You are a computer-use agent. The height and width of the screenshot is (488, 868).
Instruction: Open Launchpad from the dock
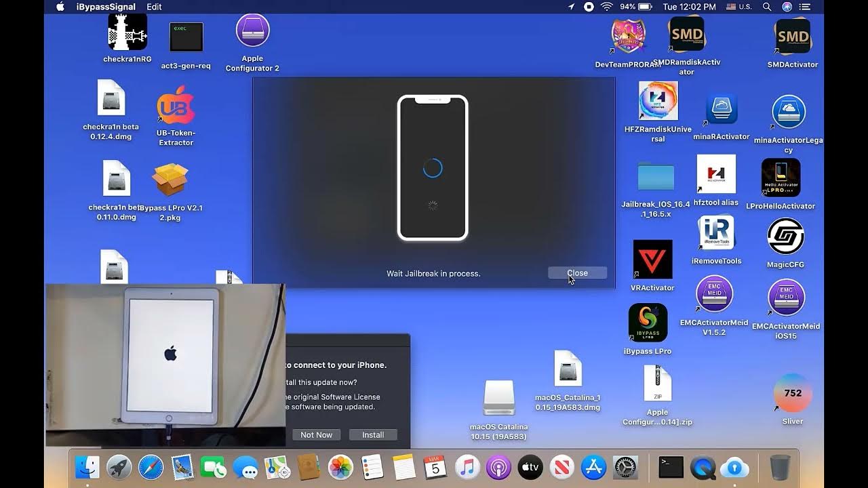click(x=119, y=468)
